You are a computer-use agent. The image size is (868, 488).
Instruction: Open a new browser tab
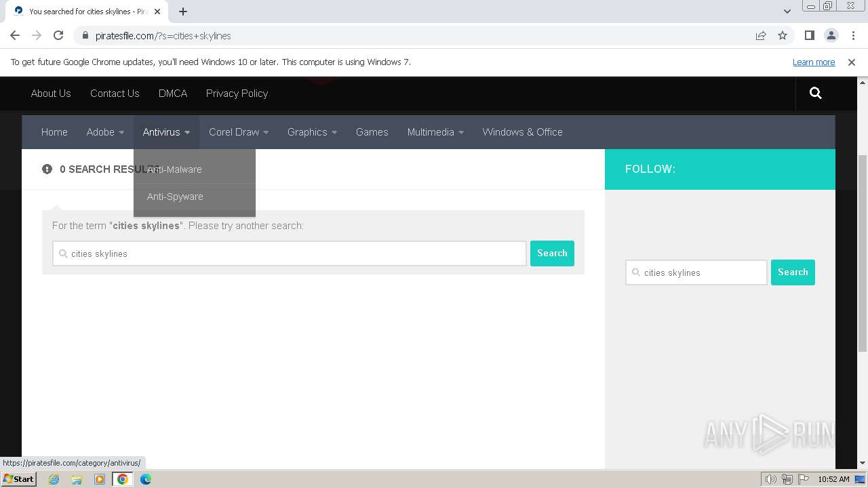[x=183, y=11]
